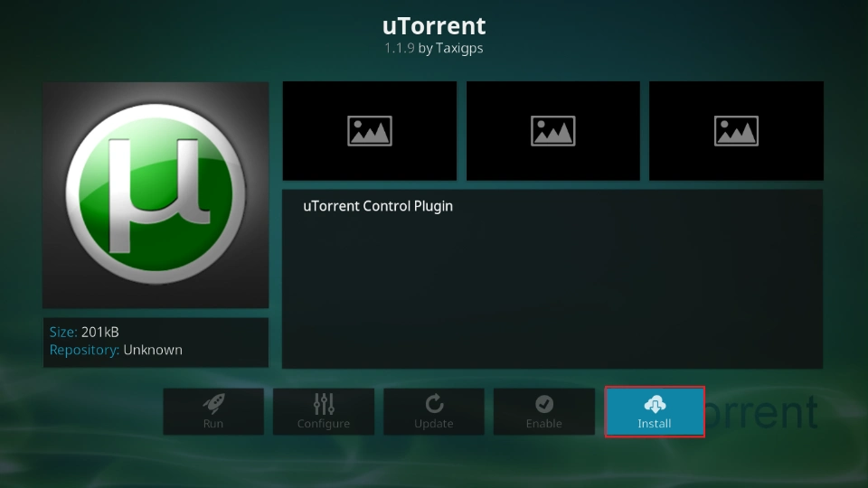Click the Size: 201kB text

[x=84, y=332]
